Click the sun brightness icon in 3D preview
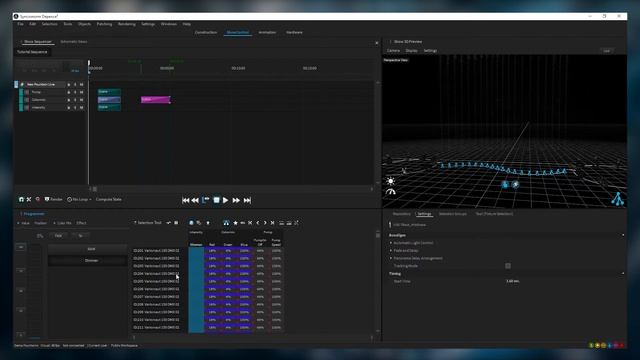 pyautogui.click(x=391, y=181)
